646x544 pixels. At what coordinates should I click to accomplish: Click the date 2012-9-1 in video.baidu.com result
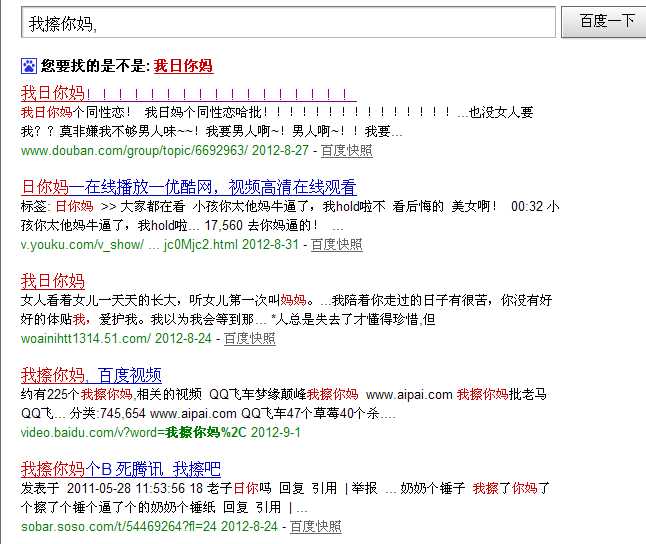coord(276,432)
